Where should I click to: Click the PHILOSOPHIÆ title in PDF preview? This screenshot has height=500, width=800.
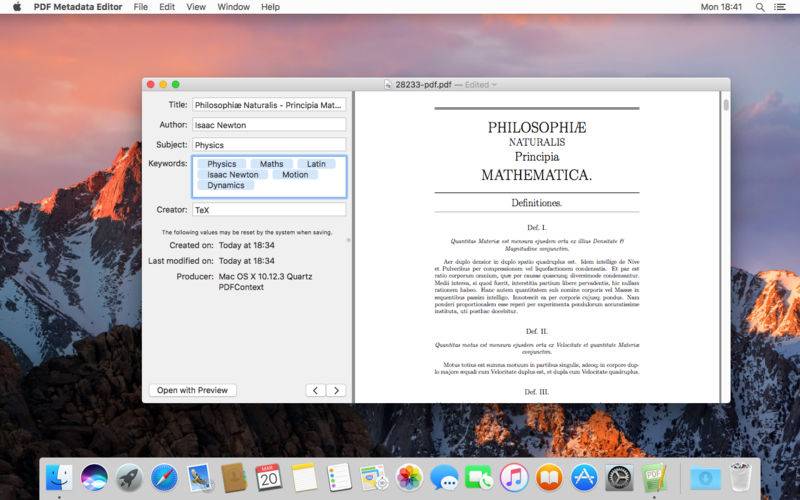(x=537, y=128)
